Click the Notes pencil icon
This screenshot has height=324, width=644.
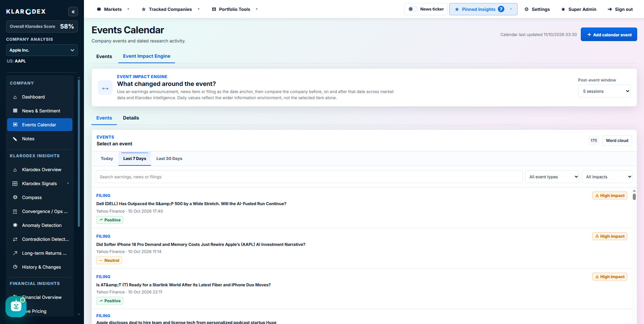click(x=15, y=139)
